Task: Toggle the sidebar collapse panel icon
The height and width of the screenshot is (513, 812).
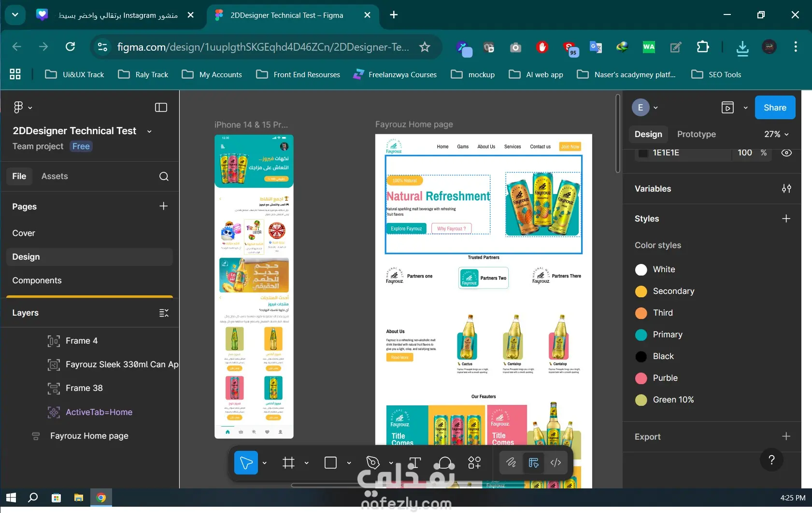Action: (x=161, y=107)
